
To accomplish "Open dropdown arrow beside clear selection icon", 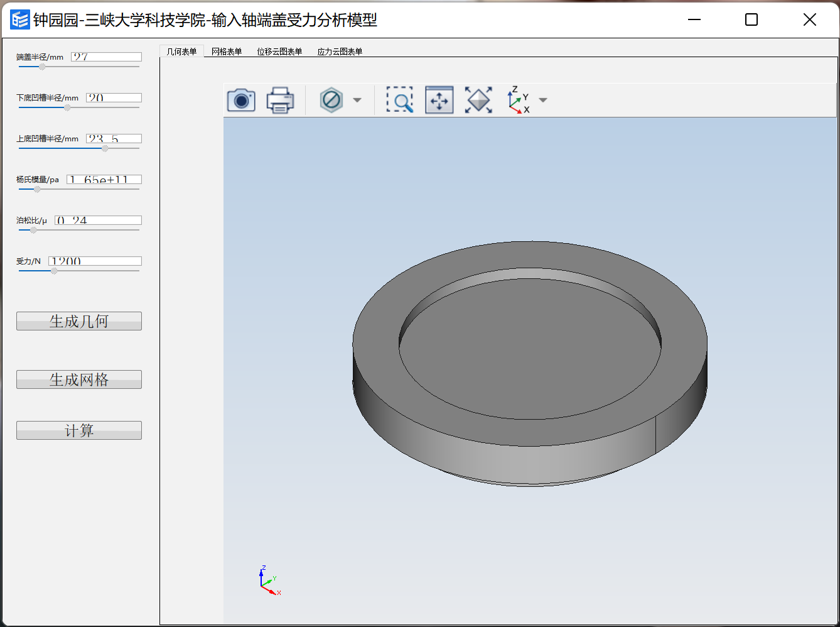I will 357,100.
